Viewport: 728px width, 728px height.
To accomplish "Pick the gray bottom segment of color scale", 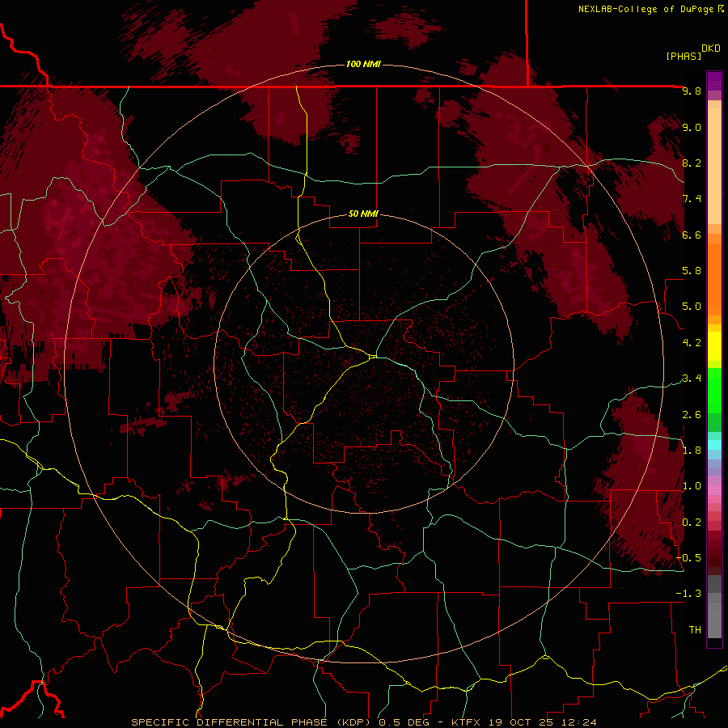I will [714, 620].
